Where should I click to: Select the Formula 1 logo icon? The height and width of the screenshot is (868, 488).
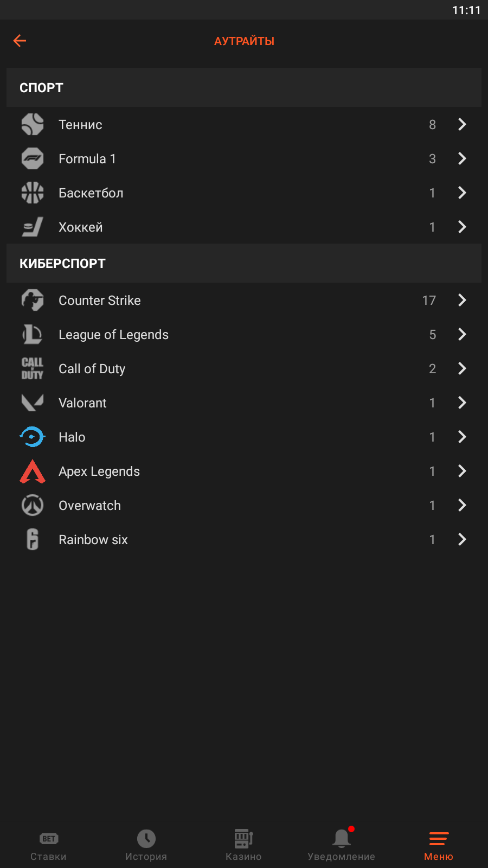pyautogui.click(x=33, y=158)
